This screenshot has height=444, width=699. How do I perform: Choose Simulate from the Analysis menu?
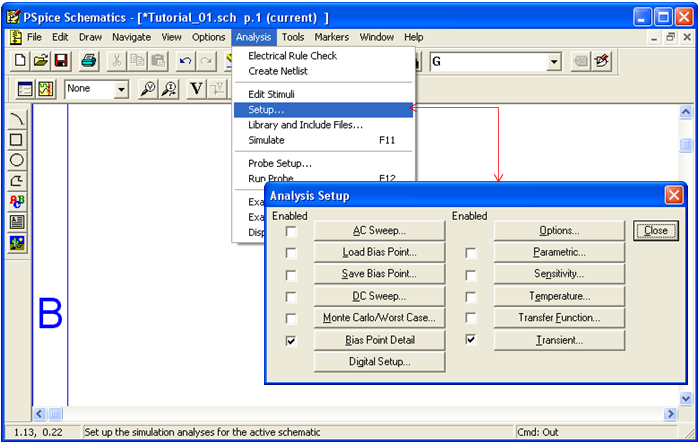pos(323,140)
